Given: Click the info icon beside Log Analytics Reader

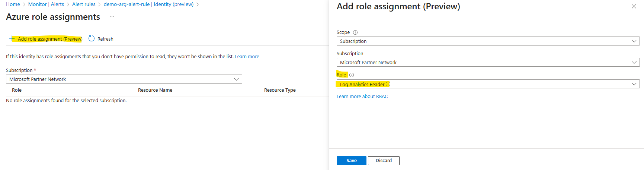Looking at the screenshot, I should pos(388,84).
